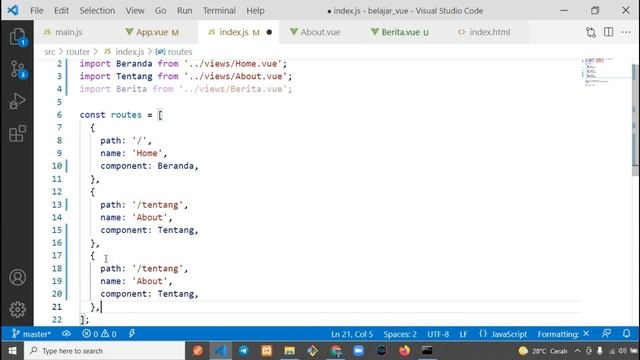Screen dimensions: 640x360
Task: Change end of line sequence LF
Action: (463, 334)
